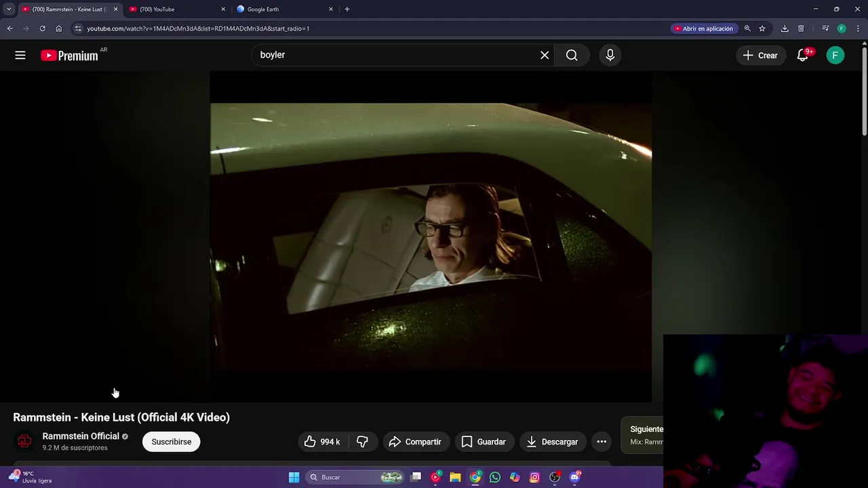Open File Explorer from the taskbar
Screen dimensions: 868x488
[x=455, y=477]
